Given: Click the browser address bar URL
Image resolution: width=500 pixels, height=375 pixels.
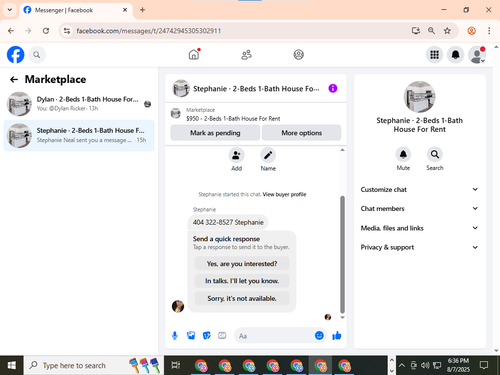Looking at the screenshot, I should (x=149, y=31).
